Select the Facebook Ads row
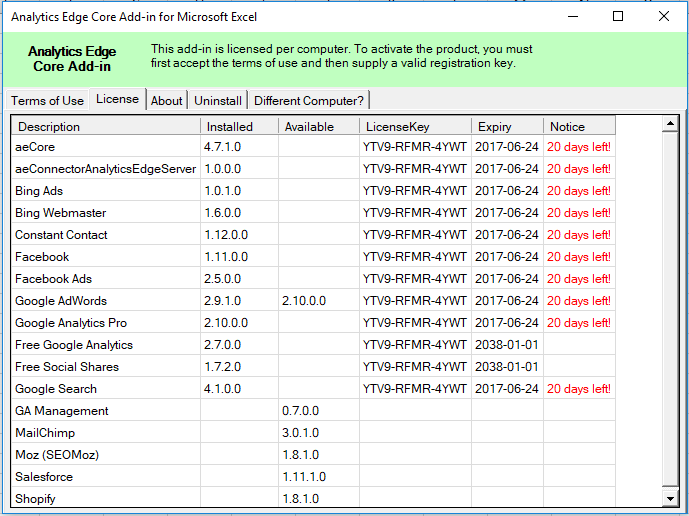This screenshot has width=689, height=516. [x=313, y=279]
